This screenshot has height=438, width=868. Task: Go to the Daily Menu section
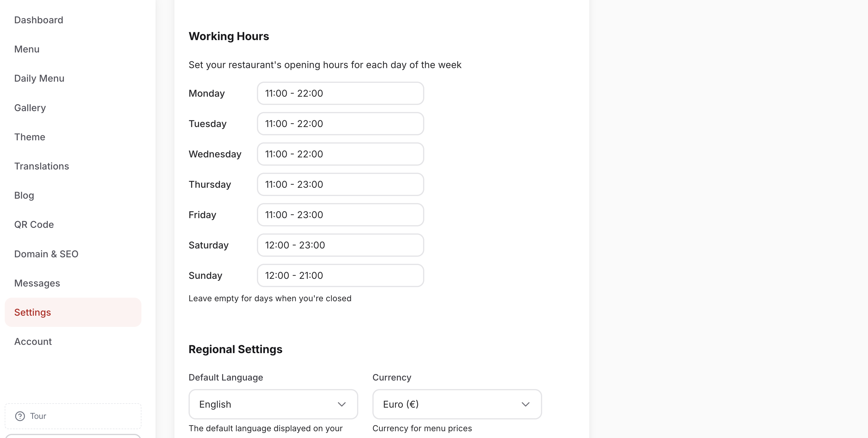point(39,78)
